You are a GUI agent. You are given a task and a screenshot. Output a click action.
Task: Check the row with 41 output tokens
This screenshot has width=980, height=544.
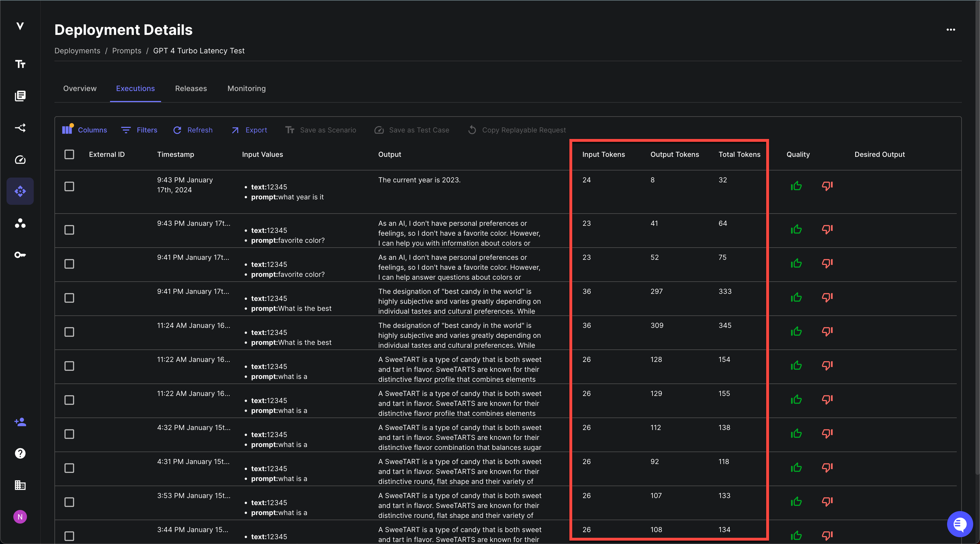(x=69, y=230)
